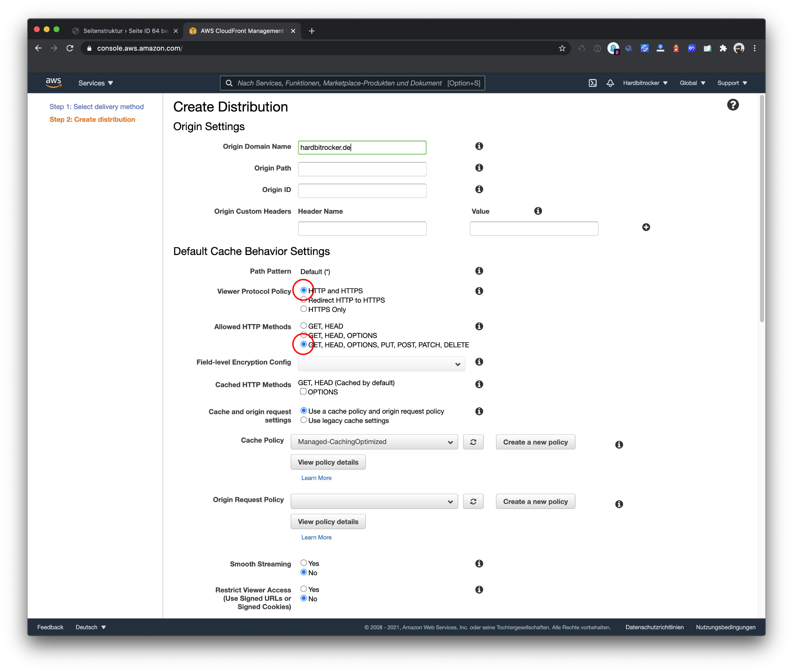The height and width of the screenshot is (672, 793).
Task: Select Yes for Smooth Streaming
Action: pos(304,563)
